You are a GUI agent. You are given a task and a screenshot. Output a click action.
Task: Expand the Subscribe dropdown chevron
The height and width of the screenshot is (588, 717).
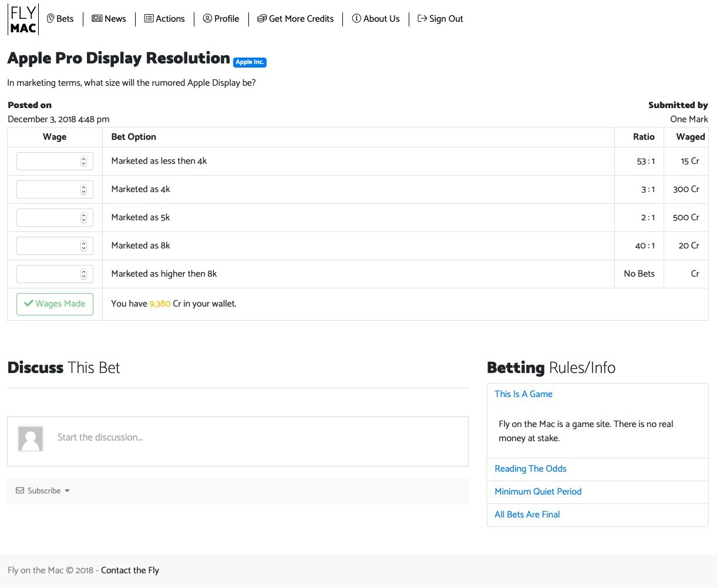[66, 490]
